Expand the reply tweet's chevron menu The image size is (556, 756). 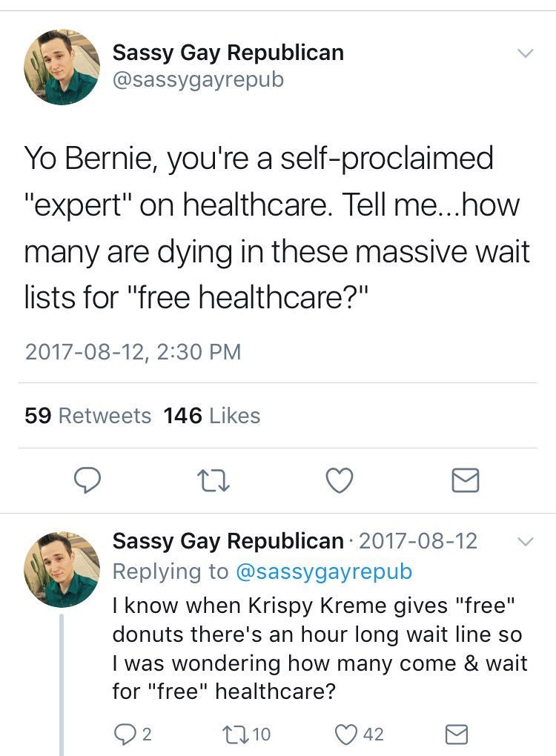pos(524,542)
